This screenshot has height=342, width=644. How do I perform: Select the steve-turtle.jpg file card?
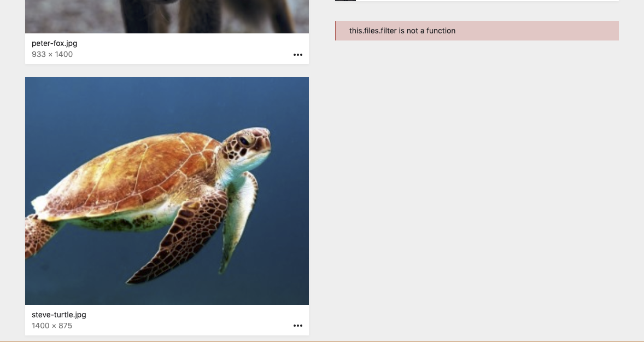[x=167, y=205]
